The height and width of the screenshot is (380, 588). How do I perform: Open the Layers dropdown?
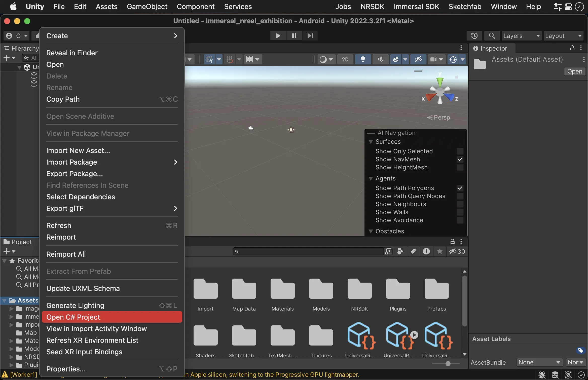click(521, 36)
